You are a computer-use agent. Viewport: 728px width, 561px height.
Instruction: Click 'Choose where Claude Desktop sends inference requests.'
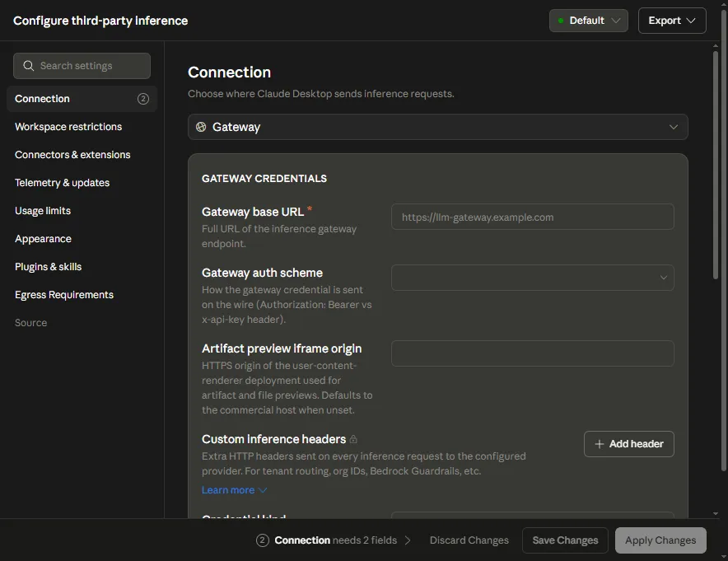pos(321,94)
